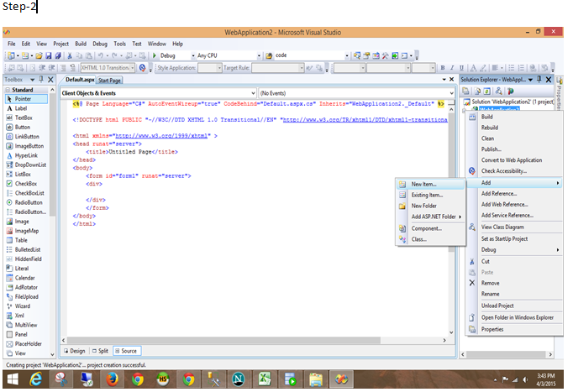Click Properties in the context menu
The height and width of the screenshot is (392, 573).
[x=492, y=329]
